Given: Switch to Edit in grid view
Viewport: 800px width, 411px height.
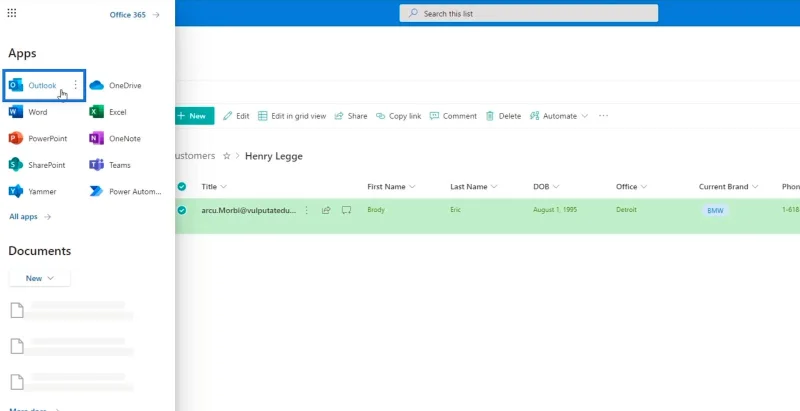Looking at the screenshot, I should (292, 116).
